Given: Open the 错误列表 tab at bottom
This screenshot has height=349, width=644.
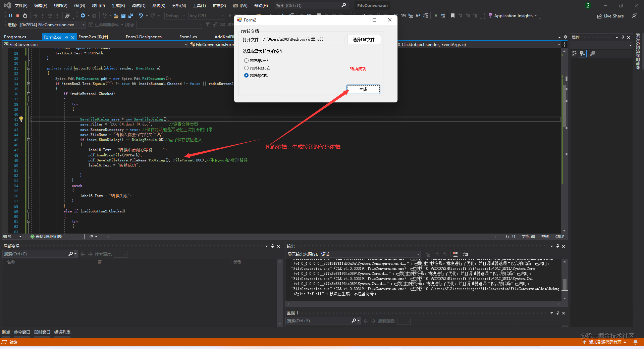Looking at the screenshot, I should (62, 332).
